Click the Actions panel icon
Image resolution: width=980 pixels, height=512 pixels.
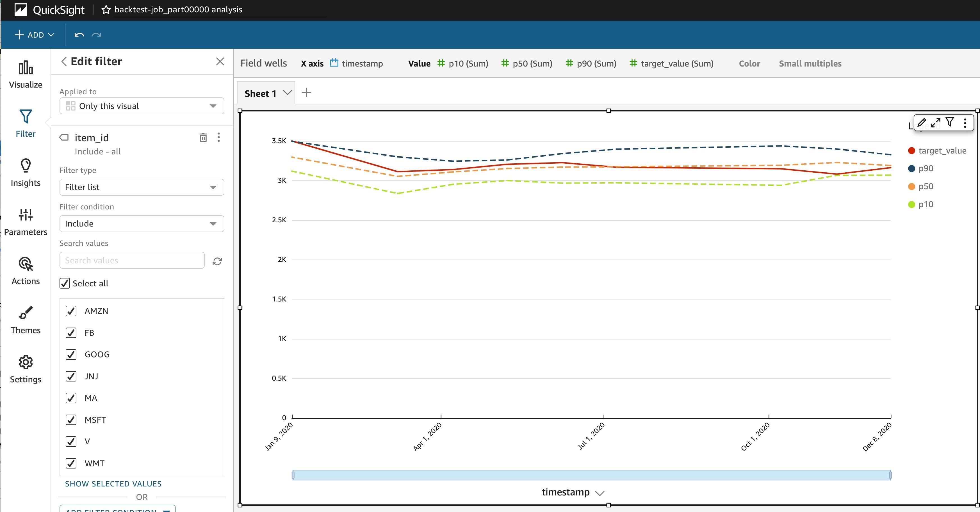(x=26, y=264)
